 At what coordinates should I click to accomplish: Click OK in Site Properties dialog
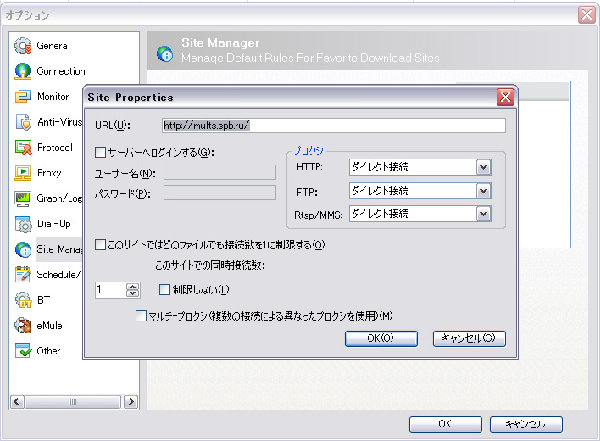coord(380,338)
